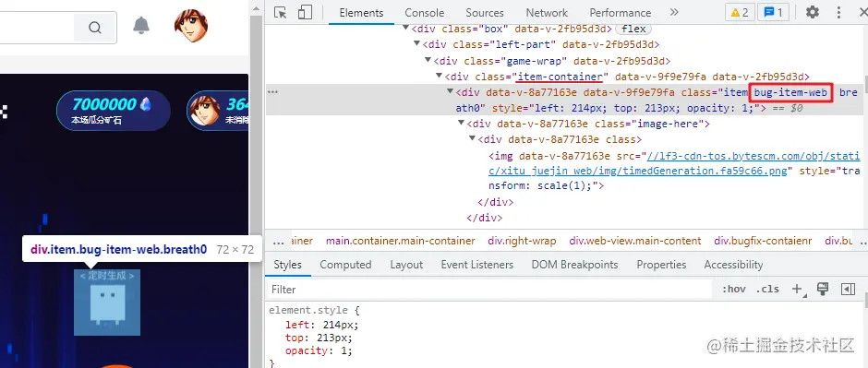Click the warnings counter badge showing 2
The width and height of the screenshot is (868, 368).
740,12
